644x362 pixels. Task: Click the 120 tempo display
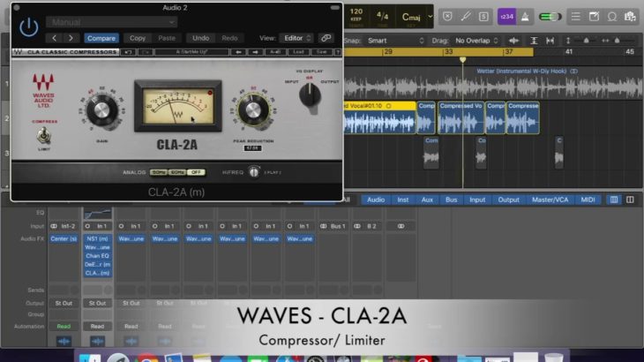point(356,15)
